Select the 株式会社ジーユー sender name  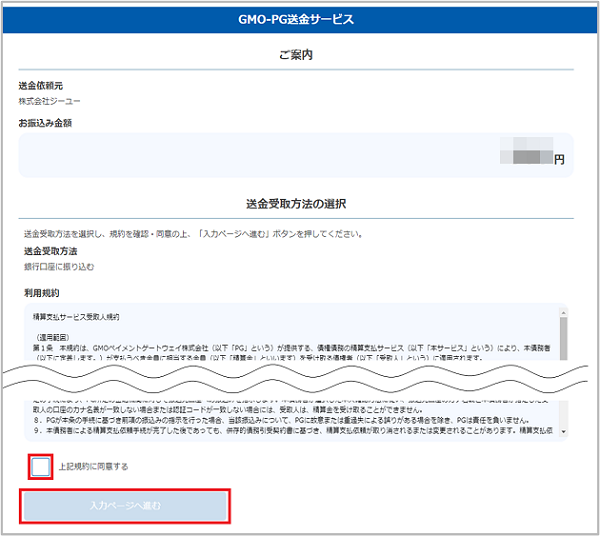point(49,102)
